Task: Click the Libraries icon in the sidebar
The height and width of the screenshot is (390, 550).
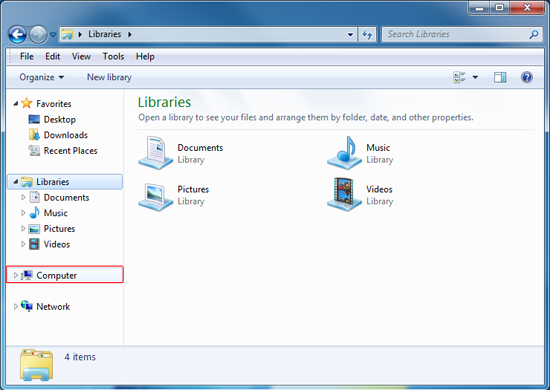Action: [27, 182]
